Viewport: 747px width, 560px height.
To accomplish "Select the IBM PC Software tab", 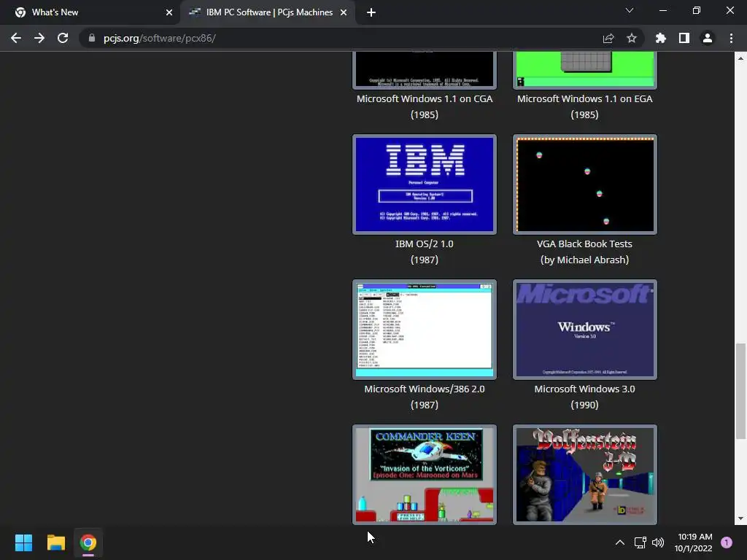I will [269, 12].
